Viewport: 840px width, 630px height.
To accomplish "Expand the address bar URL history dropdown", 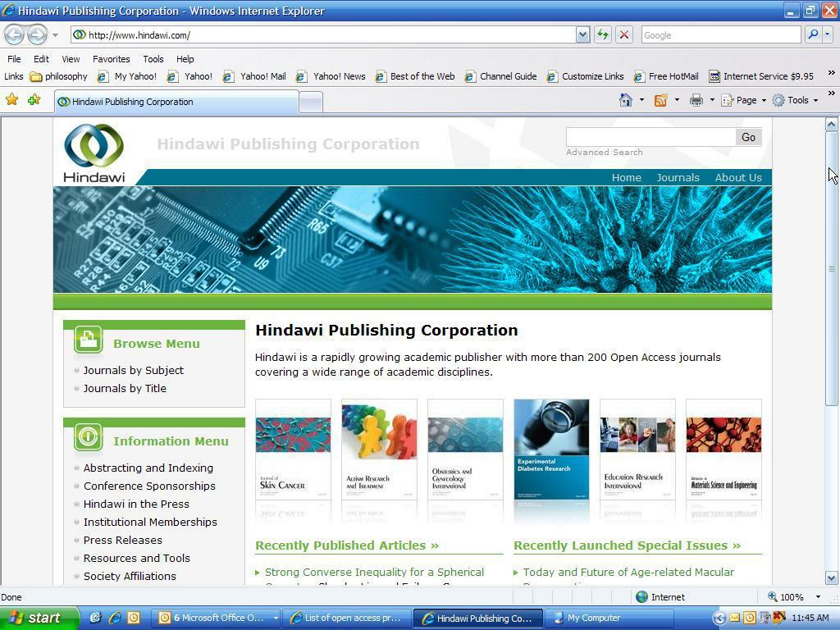I will coord(583,35).
